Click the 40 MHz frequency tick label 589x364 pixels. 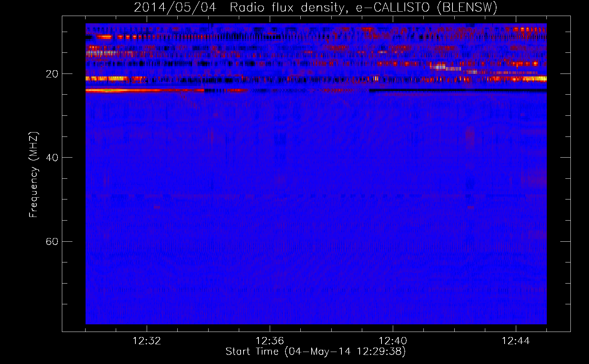click(x=52, y=158)
